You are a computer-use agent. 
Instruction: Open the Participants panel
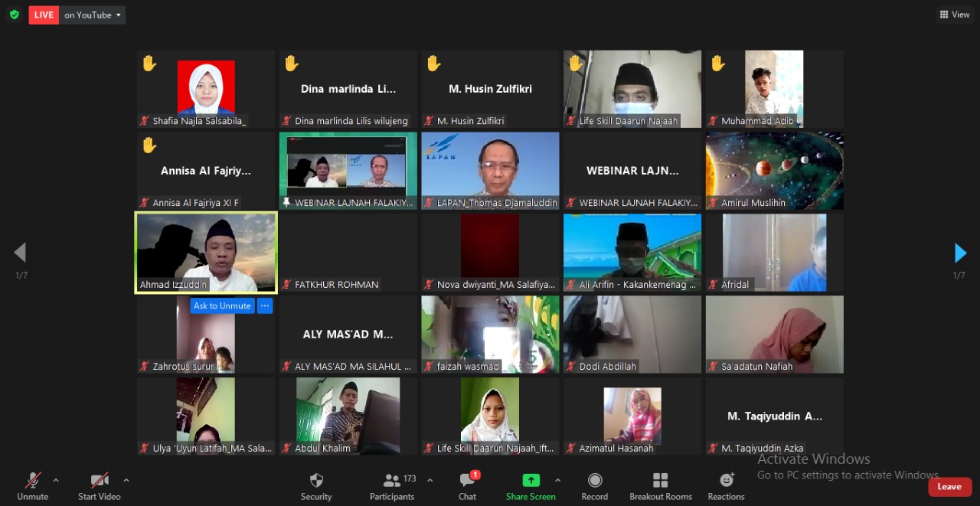tap(392, 481)
